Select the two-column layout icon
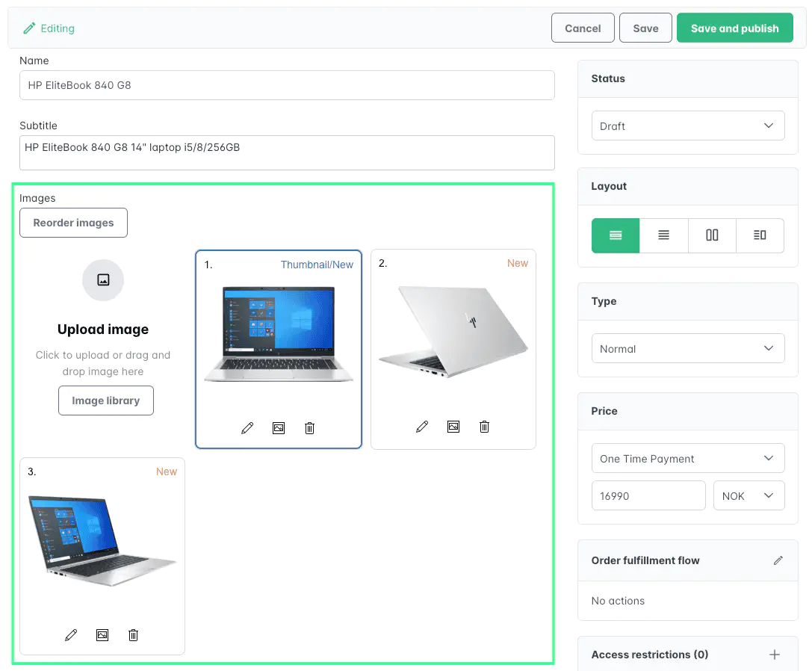This screenshot has width=812, height=671. (711, 235)
